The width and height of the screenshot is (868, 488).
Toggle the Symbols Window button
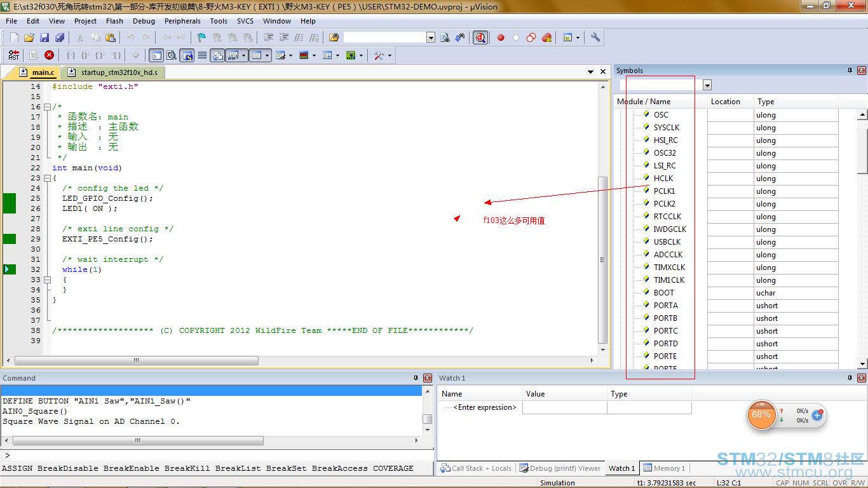(x=187, y=55)
